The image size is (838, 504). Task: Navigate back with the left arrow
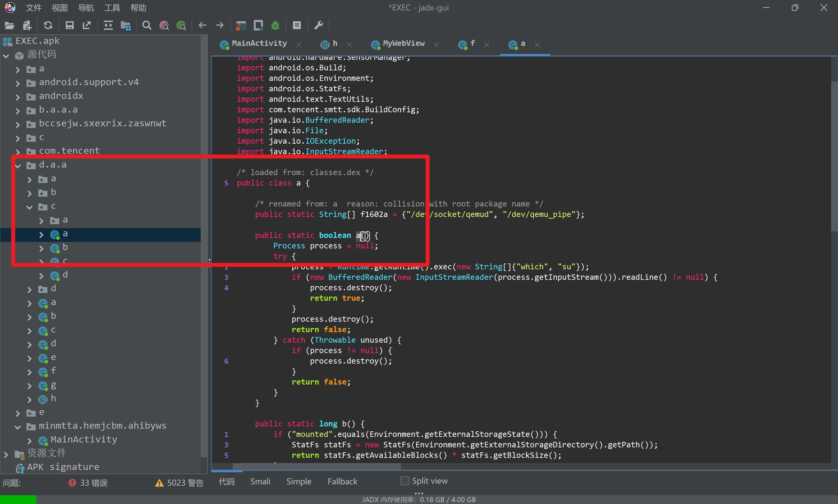[202, 25]
